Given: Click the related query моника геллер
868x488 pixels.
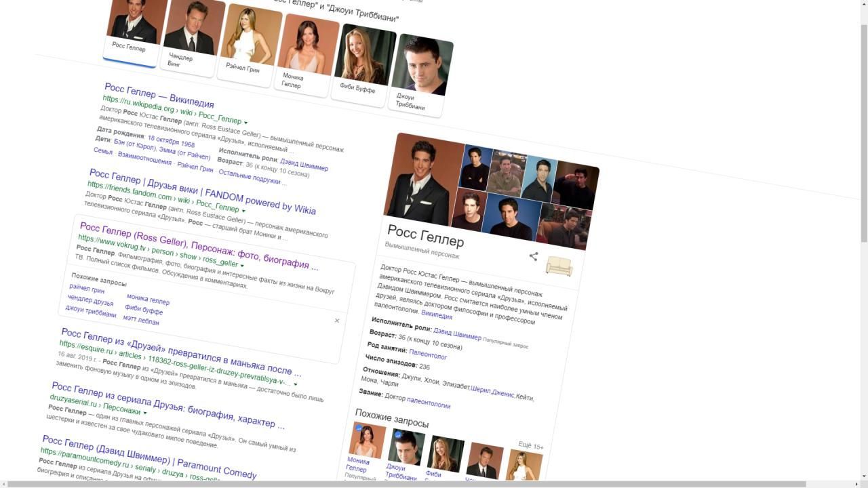Looking at the screenshot, I should point(148,300).
